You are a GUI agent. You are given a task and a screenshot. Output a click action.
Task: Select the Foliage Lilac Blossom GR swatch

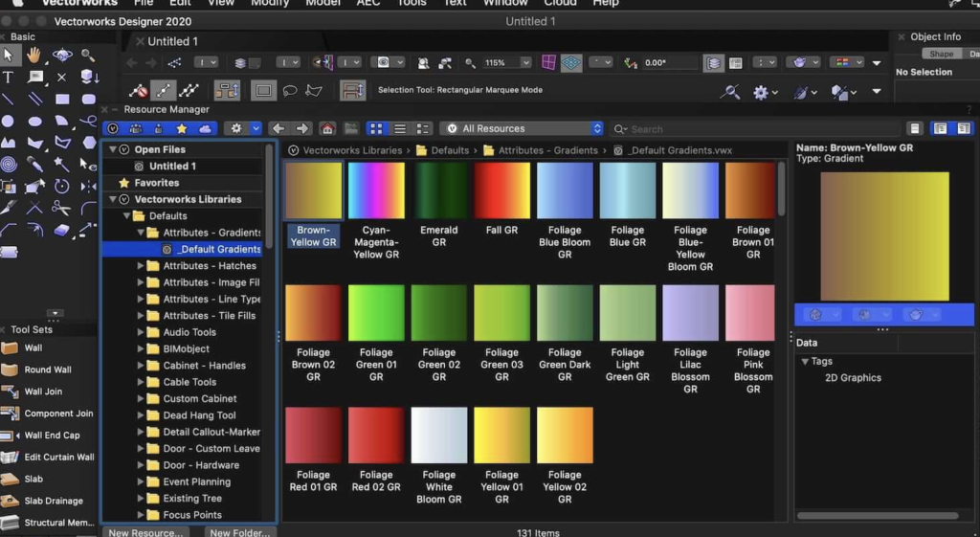tap(691, 313)
